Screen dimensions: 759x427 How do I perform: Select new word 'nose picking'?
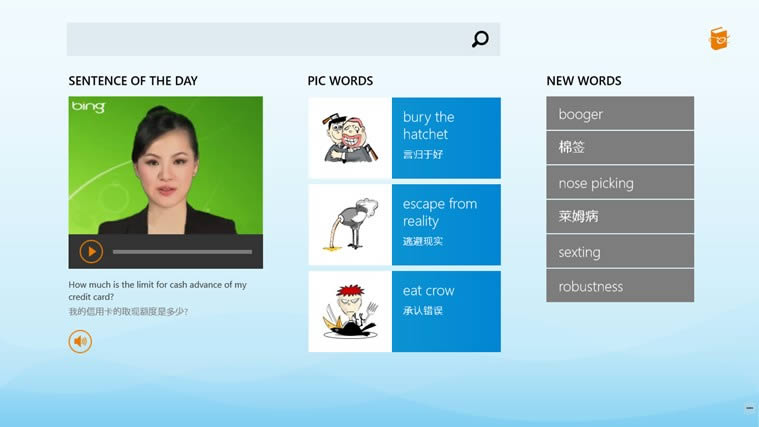pyautogui.click(x=620, y=183)
